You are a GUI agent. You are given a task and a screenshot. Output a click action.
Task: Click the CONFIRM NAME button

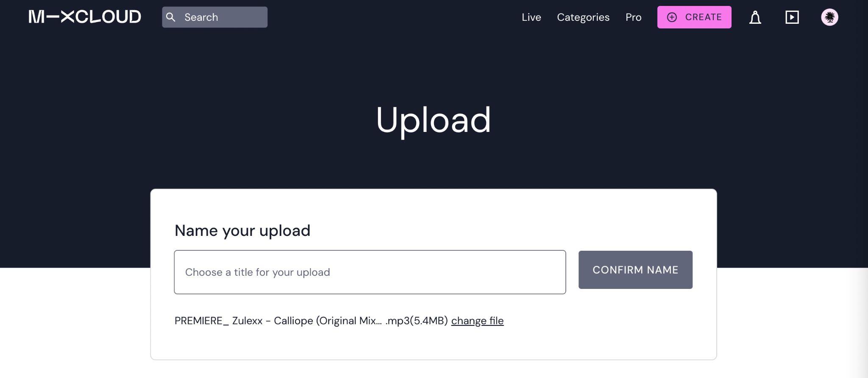click(x=635, y=270)
